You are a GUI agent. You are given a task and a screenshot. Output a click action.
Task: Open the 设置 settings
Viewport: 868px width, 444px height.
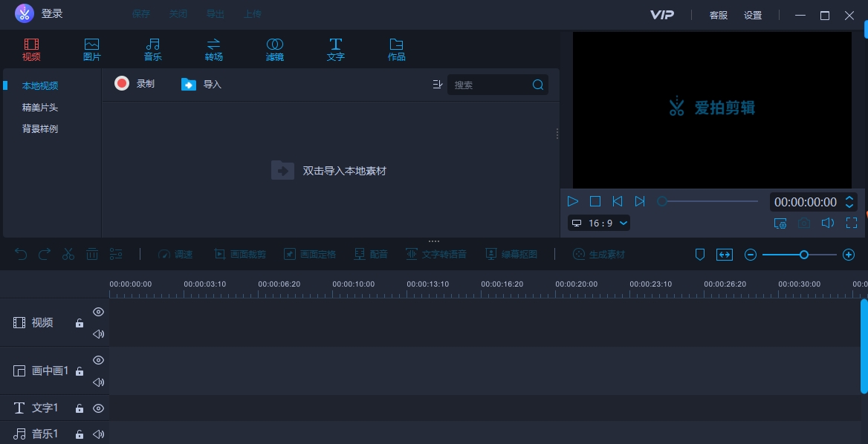coord(753,16)
